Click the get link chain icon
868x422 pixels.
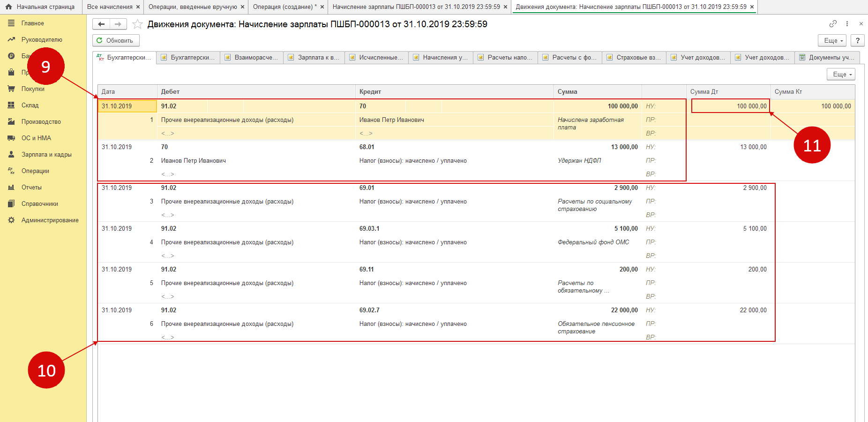(x=833, y=23)
